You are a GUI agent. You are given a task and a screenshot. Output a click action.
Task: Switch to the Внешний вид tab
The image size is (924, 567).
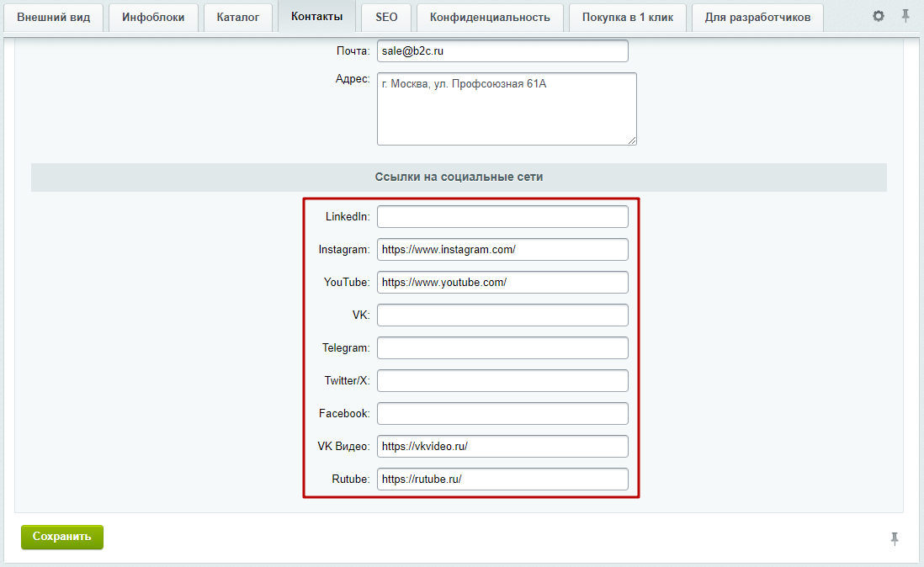click(x=54, y=17)
